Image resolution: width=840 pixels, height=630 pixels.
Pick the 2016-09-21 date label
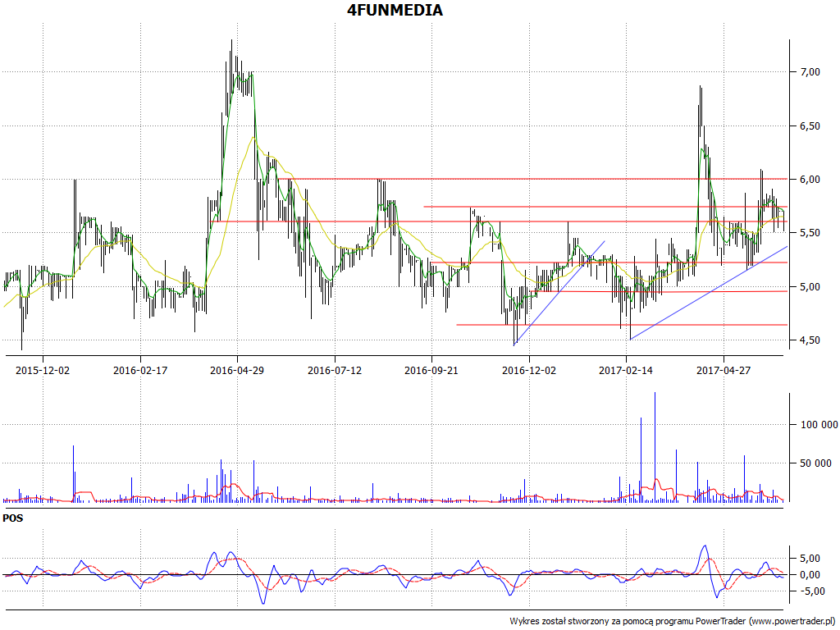[431, 370]
